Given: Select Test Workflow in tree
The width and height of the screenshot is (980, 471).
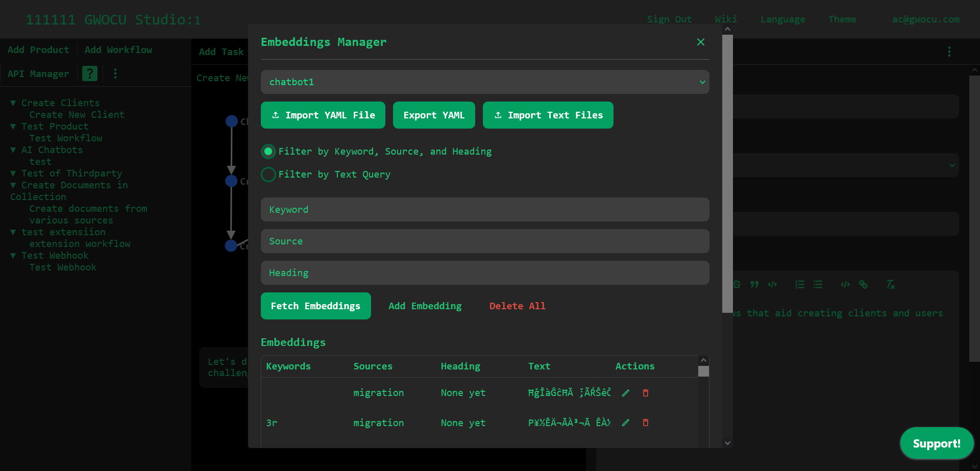Looking at the screenshot, I should click(x=66, y=138).
